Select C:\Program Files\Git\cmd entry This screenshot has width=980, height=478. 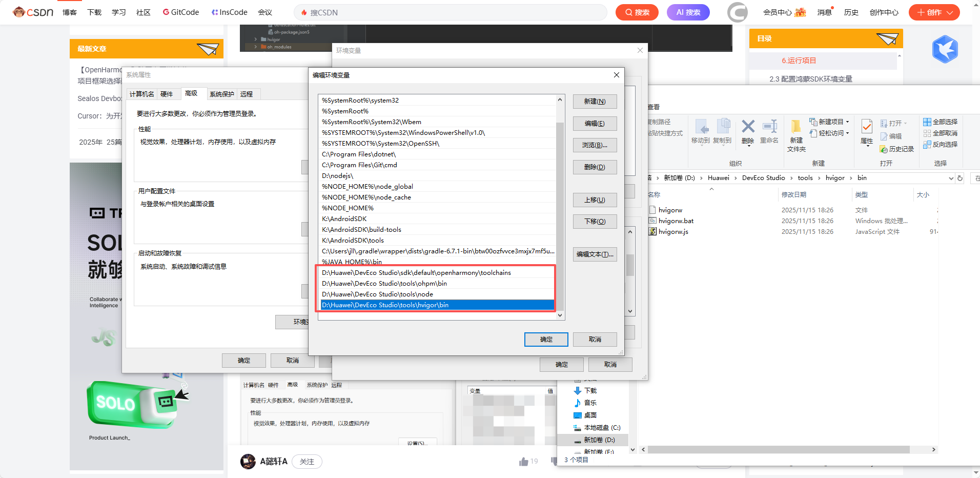437,165
